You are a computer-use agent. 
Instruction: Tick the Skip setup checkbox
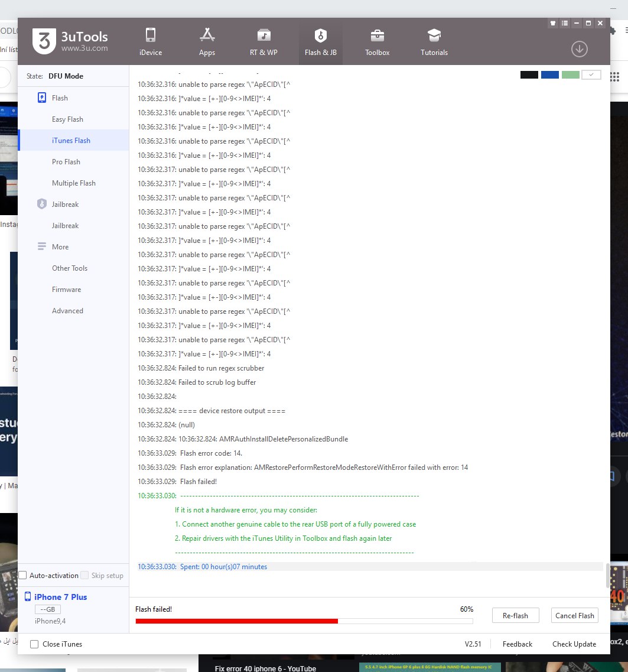pos(85,575)
